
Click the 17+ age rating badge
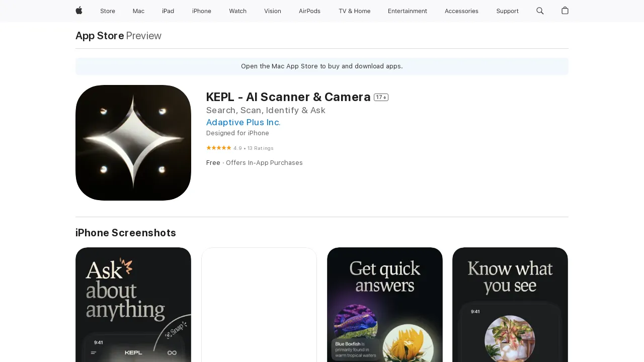[x=381, y=97]
